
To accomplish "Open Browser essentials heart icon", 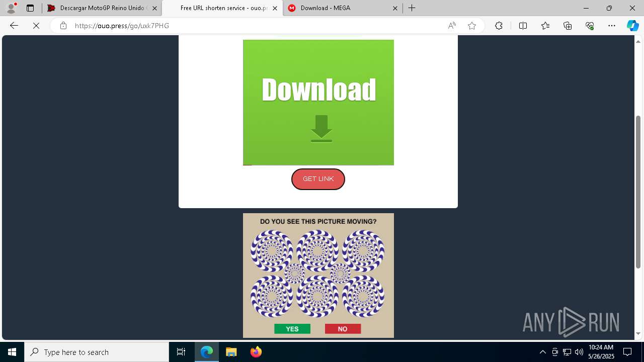I will 590,26.
